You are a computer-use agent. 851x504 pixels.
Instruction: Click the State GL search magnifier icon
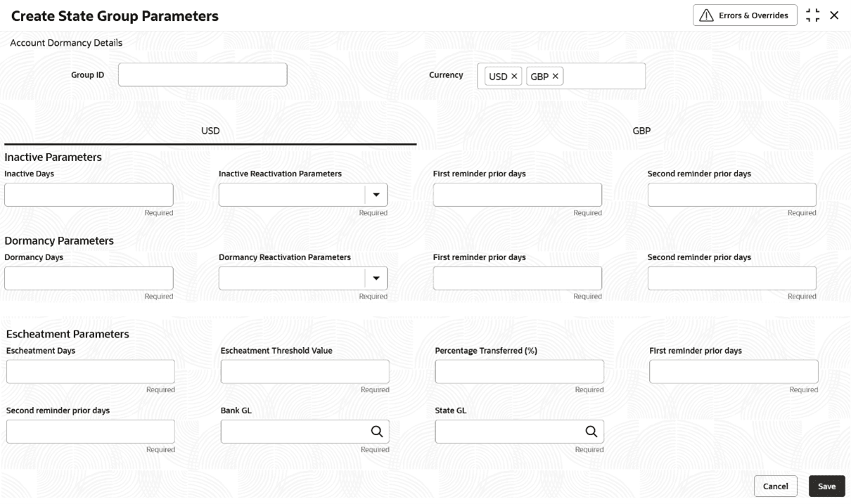[591, 432]
